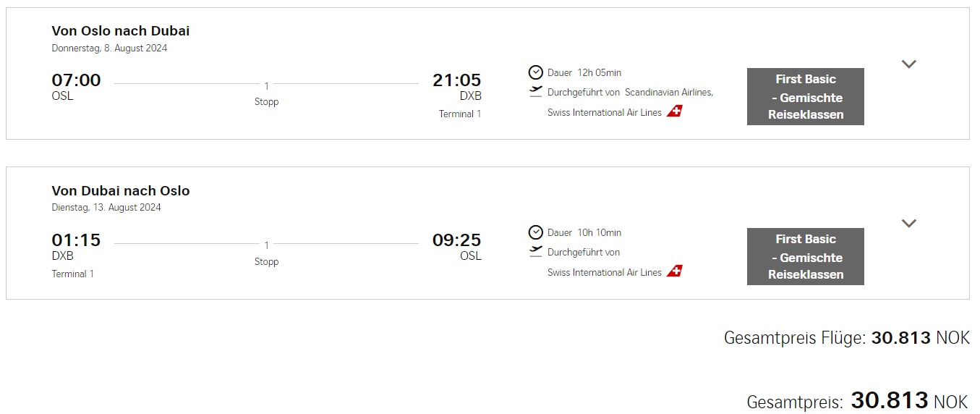Viewport: 980px width, 414px height.
Task: Click the return flight "1 Stopp" indicator
Action: coord(266,254)
